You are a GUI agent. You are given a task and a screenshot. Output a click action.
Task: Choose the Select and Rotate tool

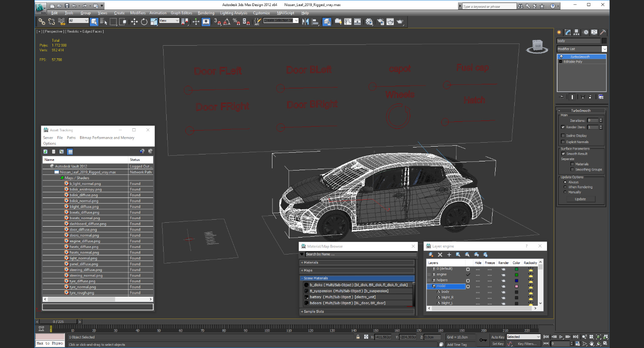pos(144,21)
